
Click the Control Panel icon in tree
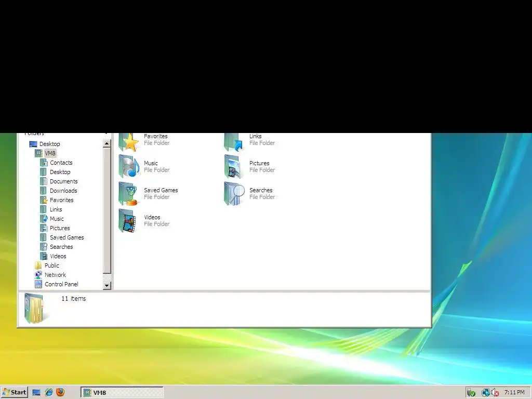click(38, 284)
